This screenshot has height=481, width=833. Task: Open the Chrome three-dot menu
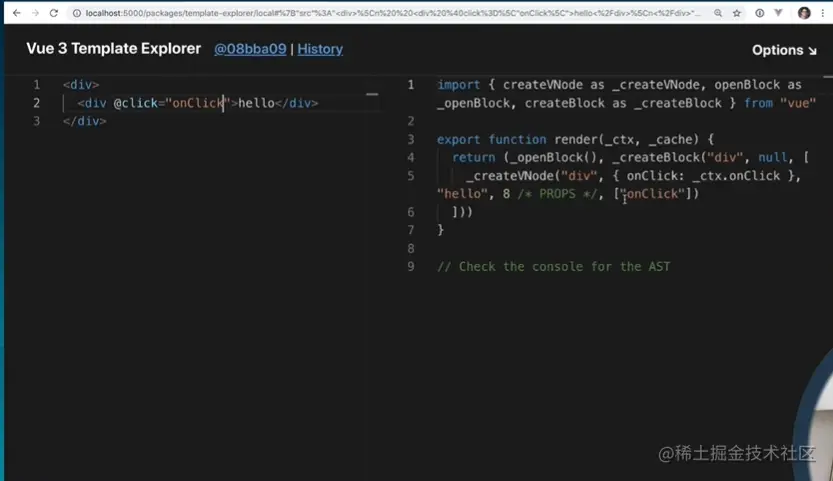[823, 13]
